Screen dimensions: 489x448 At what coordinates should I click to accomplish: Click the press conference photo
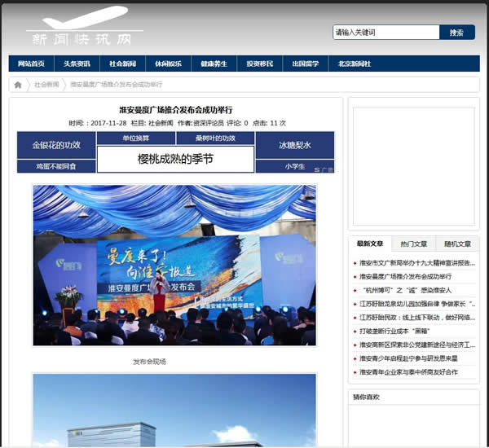(x=174, y=265)
